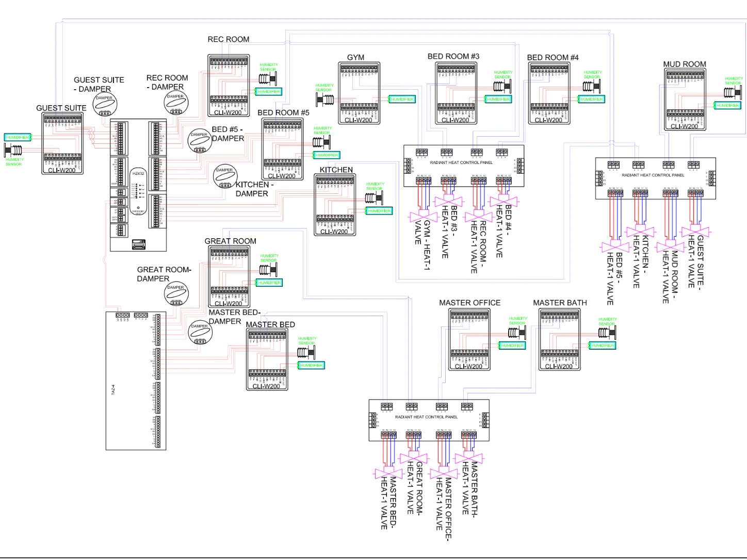Click the Rec Room humidifier block
747x560 pixels.
269,92
